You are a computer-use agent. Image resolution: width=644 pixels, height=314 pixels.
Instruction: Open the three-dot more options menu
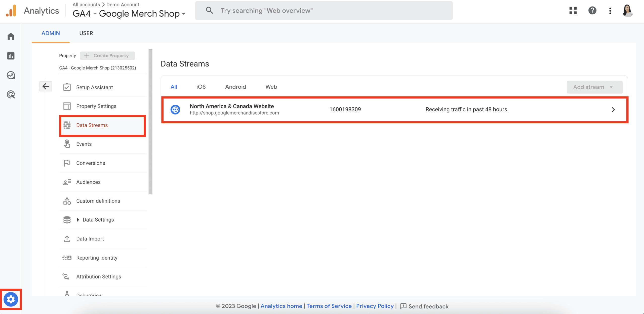click(x=610, y=11)
